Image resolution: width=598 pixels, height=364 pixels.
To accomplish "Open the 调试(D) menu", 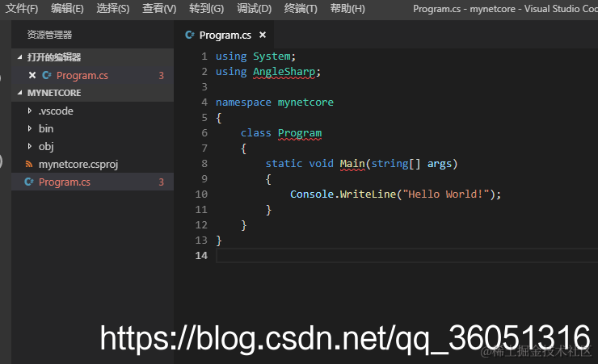I will (x=254, y=8).
